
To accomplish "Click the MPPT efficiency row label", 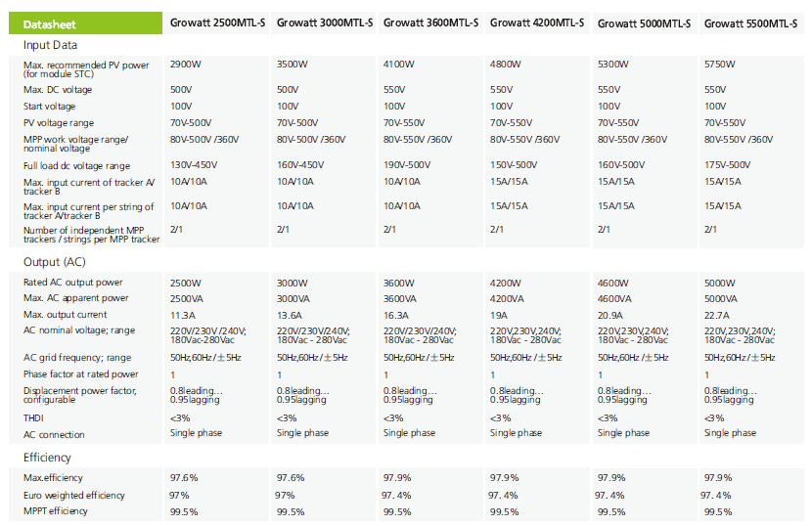I will click(56, 511).
